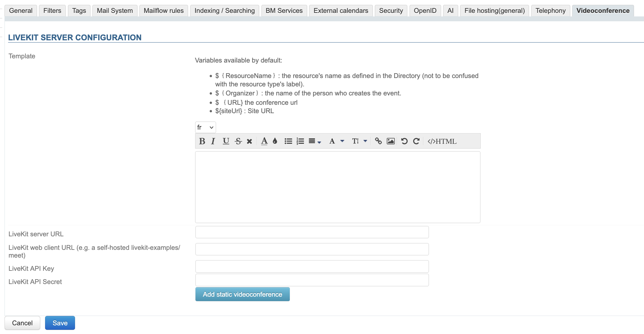The width and height of the screenshot is (644, 334).
Task: Open the text alignment dropdown
Action: tap(315, 141)
